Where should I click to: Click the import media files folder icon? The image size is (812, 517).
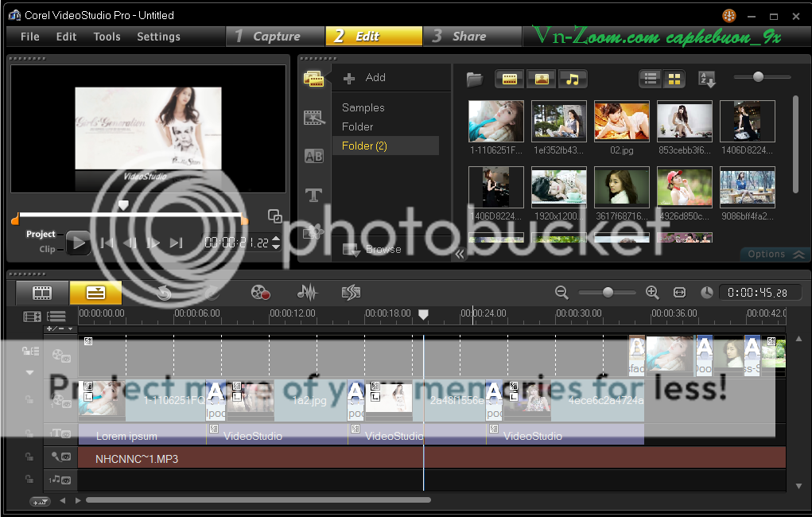[474, 79]
